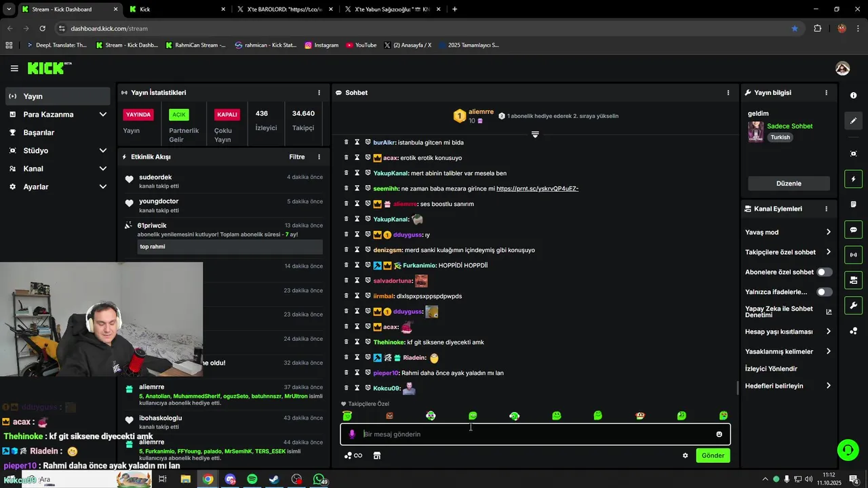868x488 pixels.
Task: Open Steam from the taskbar
Action: [274, 479]
